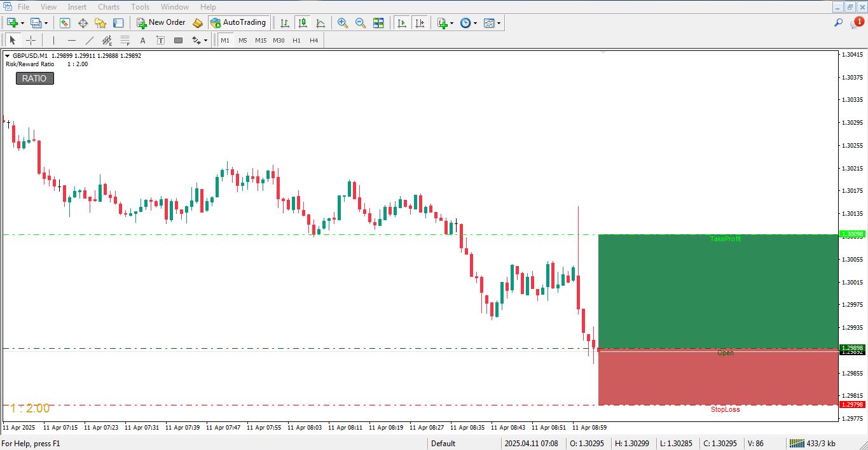Viewport: 868px width, 450px height.
Task: Expand the Templates dropdown
Action: pyautogui.click(x=499, y=23)
